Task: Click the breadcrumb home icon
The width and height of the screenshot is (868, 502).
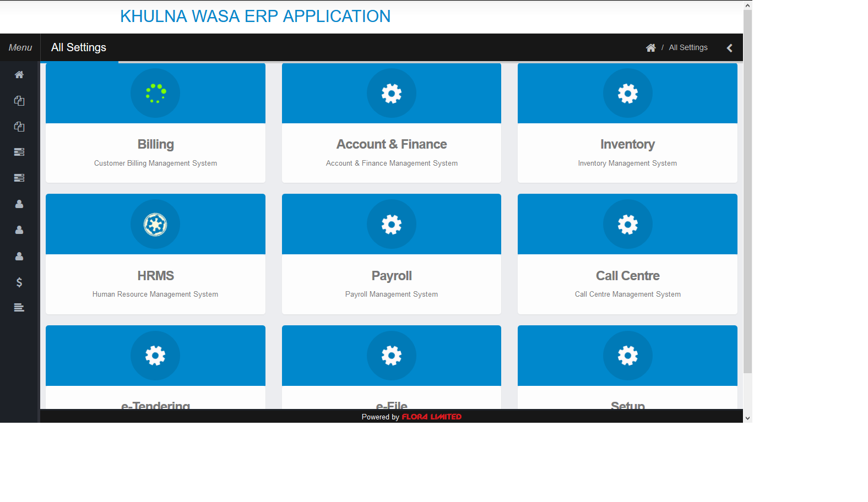Action: (x=650, y=48)
